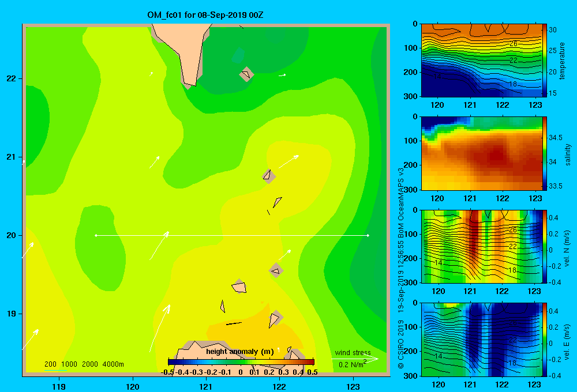Image resolution: width=577 pixels, height=392 pixels.
Task: Click the "-0.5" tick on height anomaly scale
Action: 167,372
